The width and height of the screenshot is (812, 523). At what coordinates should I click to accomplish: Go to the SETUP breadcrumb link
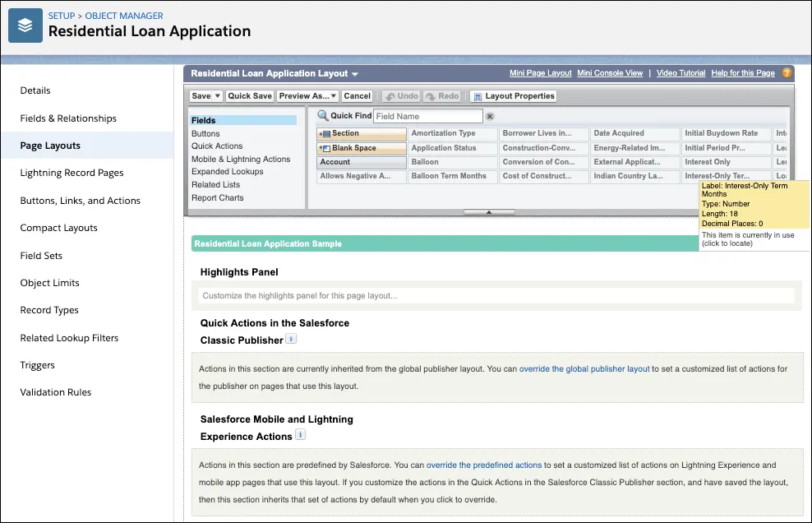point(62,16)
